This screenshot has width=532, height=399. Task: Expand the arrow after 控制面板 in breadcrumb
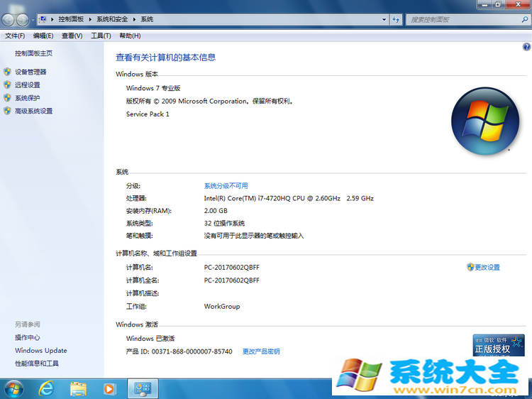(x=92, y=20)
